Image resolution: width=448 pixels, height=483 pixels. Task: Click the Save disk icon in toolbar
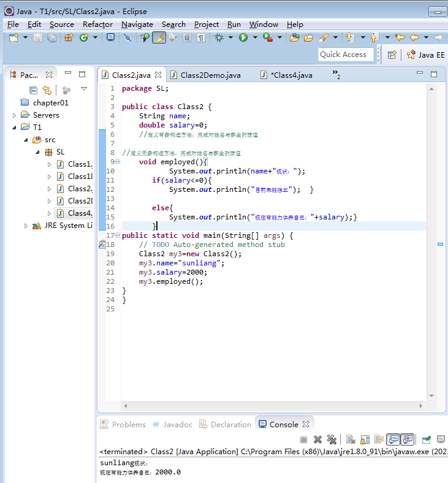37,38
